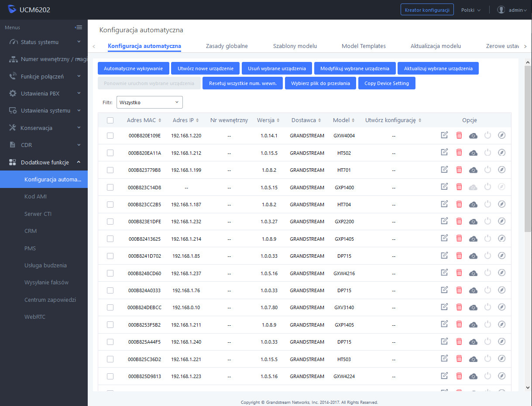Toggle select-all checkbox in table header
Screen dimensions: 532x406
[x=110, y=120]
